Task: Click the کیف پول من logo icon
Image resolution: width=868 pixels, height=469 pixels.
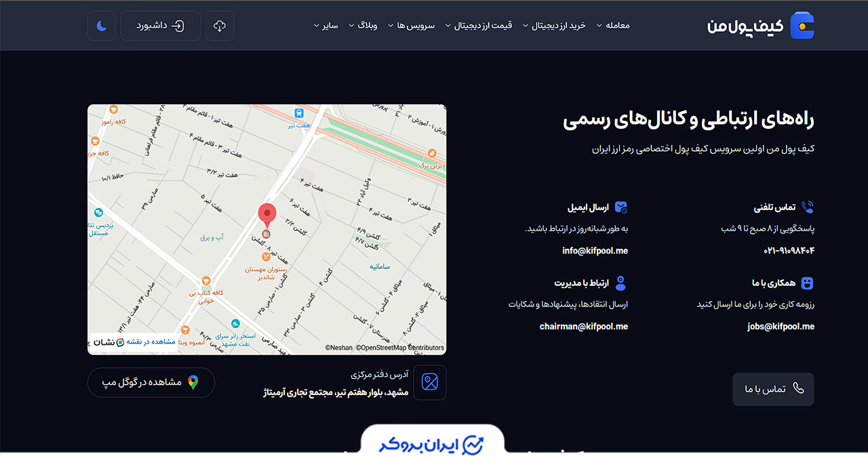Action: tap(802, 26)
